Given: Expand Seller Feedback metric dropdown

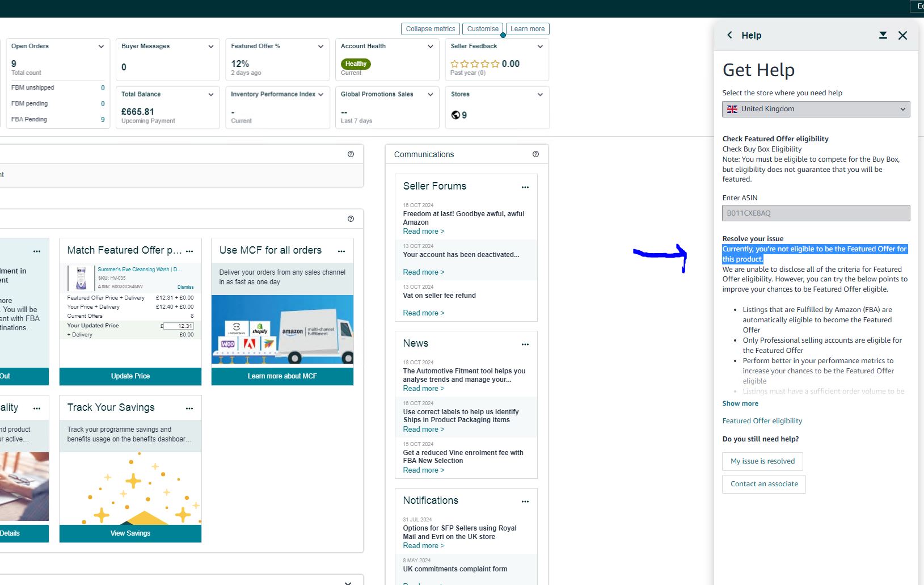Looking at the screenshot, I should [540, 47].
